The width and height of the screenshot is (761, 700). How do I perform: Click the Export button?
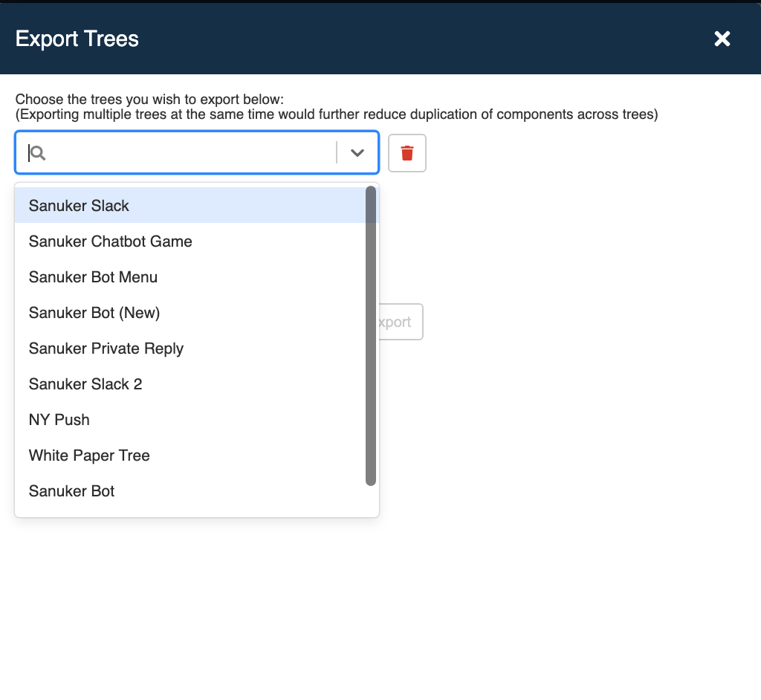[x=398, y=322]
